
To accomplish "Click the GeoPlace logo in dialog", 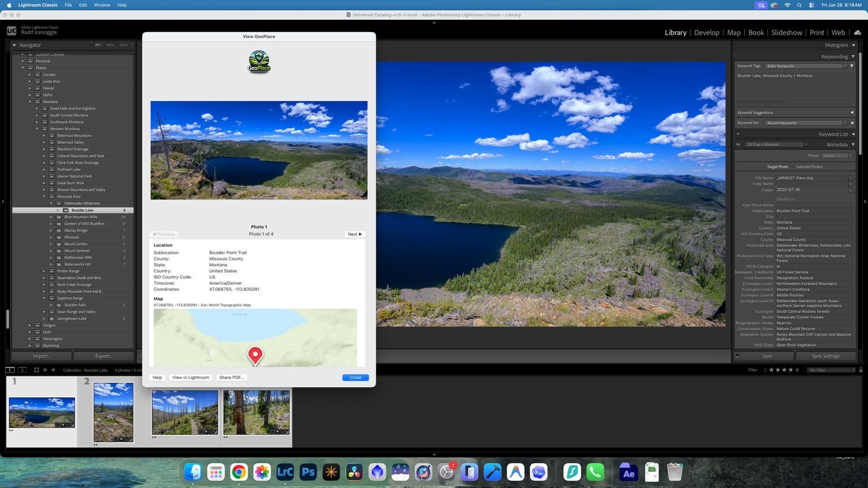I will [x=259, y=62].
